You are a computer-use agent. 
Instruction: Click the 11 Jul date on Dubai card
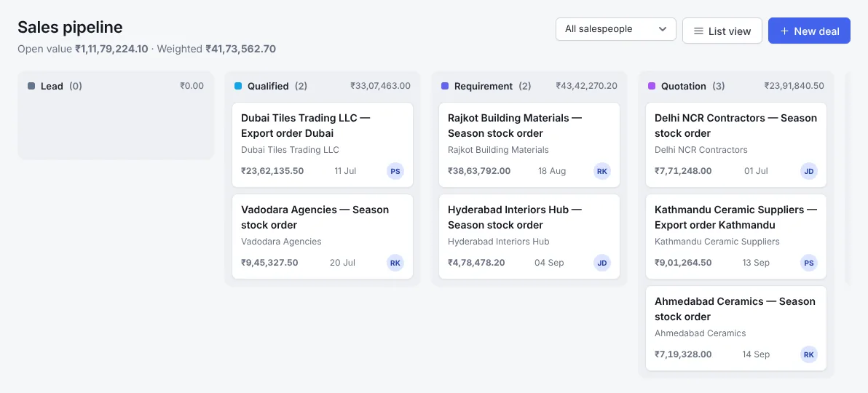point(345,171)
